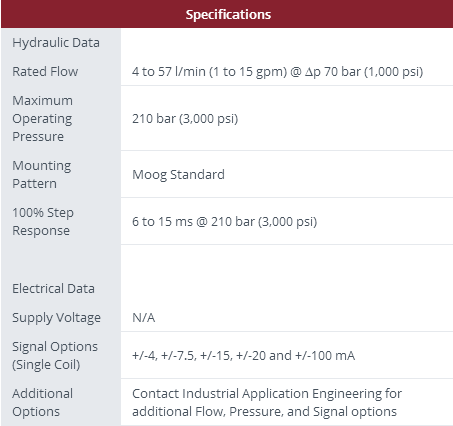Click the Mounting Pattern label
Viewport: 453px width, 426px height.
coord(42,174)
